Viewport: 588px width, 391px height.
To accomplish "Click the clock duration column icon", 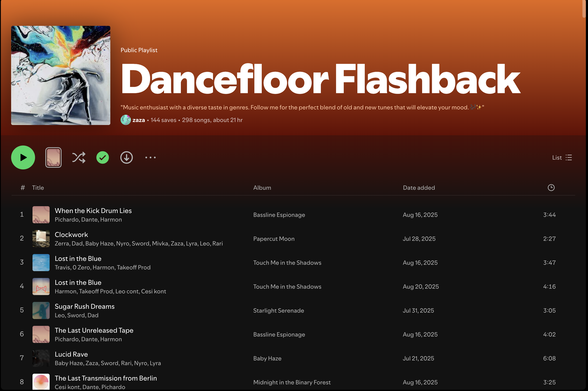I will click(x=551, y=188).
